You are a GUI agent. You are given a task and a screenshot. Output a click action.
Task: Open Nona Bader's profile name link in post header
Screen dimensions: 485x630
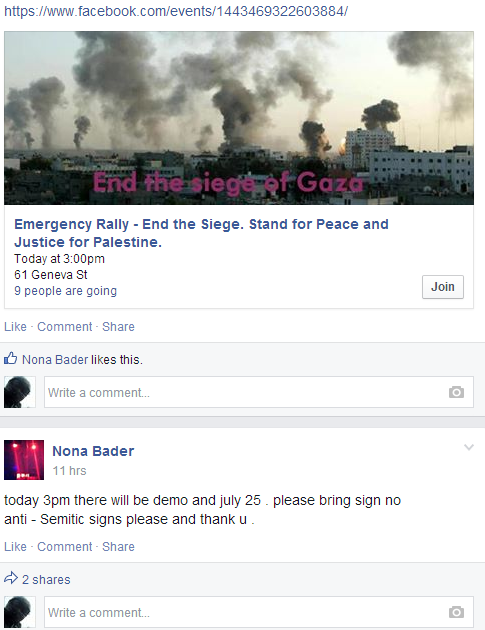click(x=93, y=451)
